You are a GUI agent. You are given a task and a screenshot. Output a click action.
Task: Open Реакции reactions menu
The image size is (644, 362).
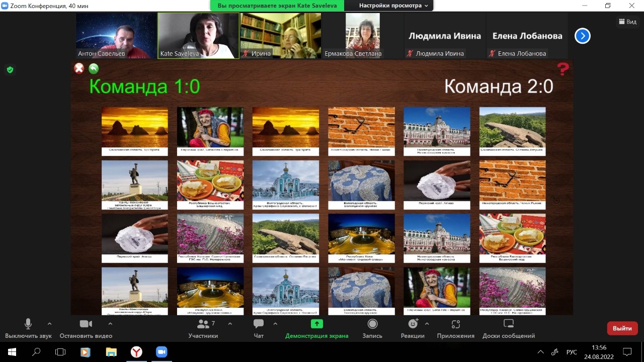point(413,328)
